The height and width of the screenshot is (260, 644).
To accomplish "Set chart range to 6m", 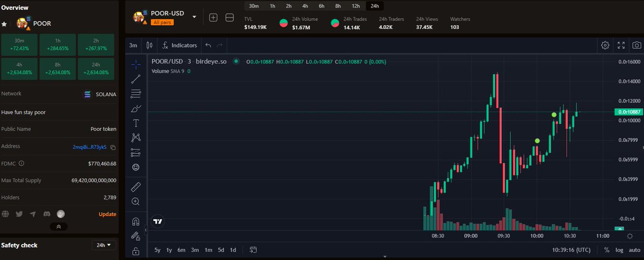I will (x=181, y=250).
